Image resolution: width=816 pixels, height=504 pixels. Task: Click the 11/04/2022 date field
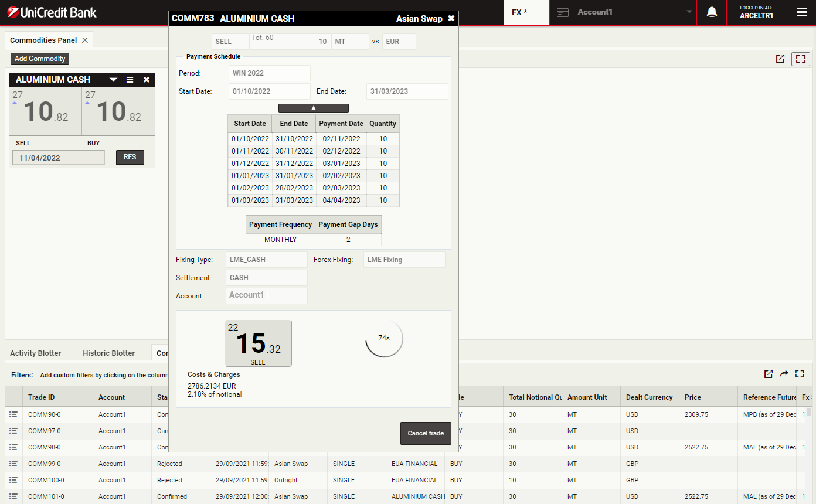tap(59, 158)
